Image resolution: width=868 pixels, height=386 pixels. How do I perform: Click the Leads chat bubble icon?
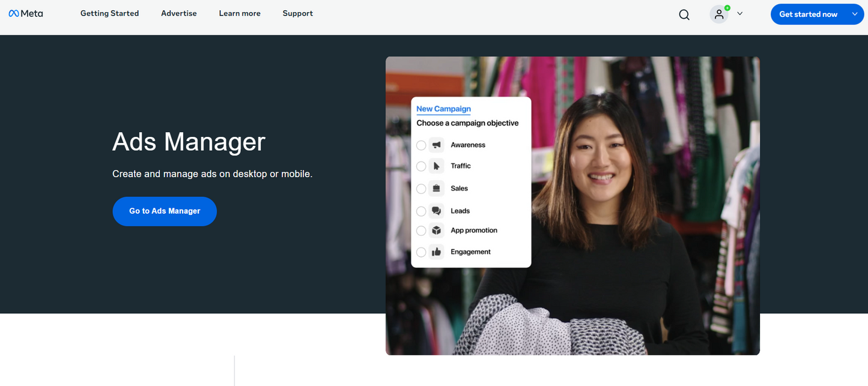[x=436, y=211]
